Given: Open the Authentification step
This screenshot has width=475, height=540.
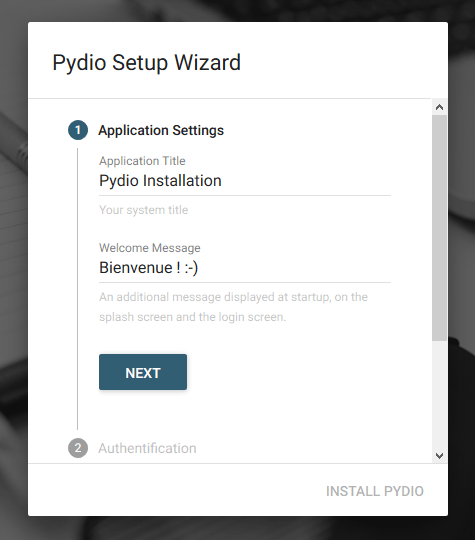Looking at the screenshot, I should pyautogui.click(x=147, y=448).
